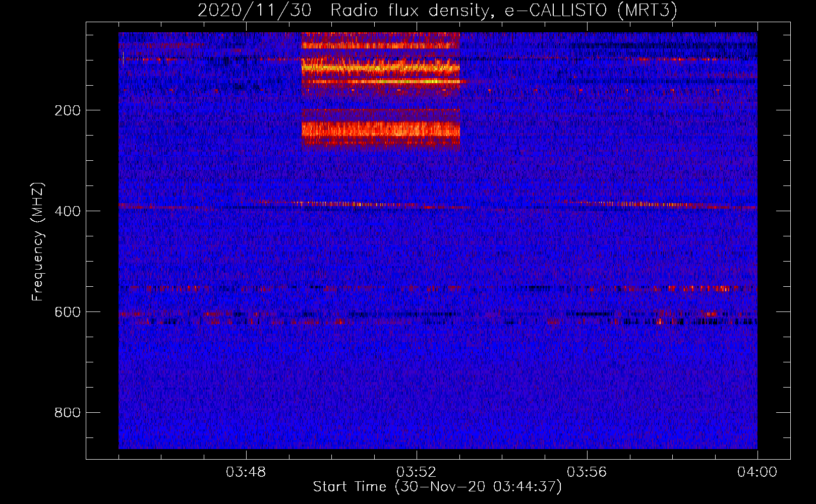Click the bright yellow burst band above 200 MHz
816x504 pixels.
pos(381,67)
